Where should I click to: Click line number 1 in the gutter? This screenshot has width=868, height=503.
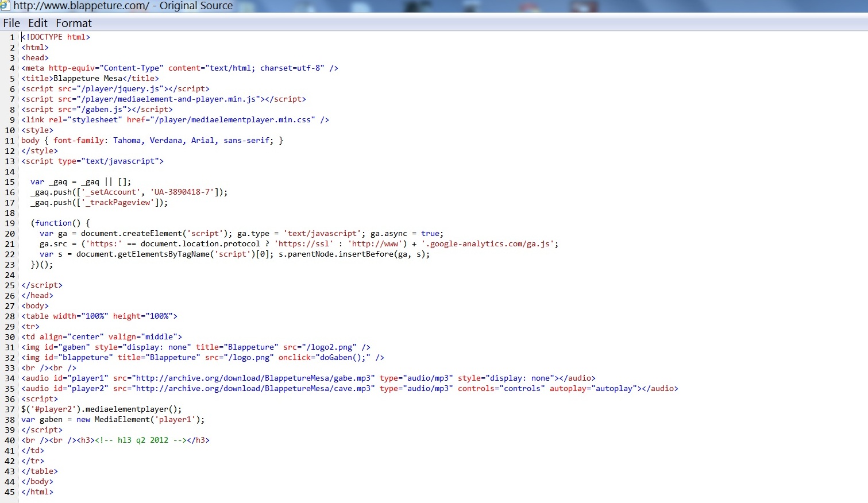pyautogui.click(x=12, y=37)
